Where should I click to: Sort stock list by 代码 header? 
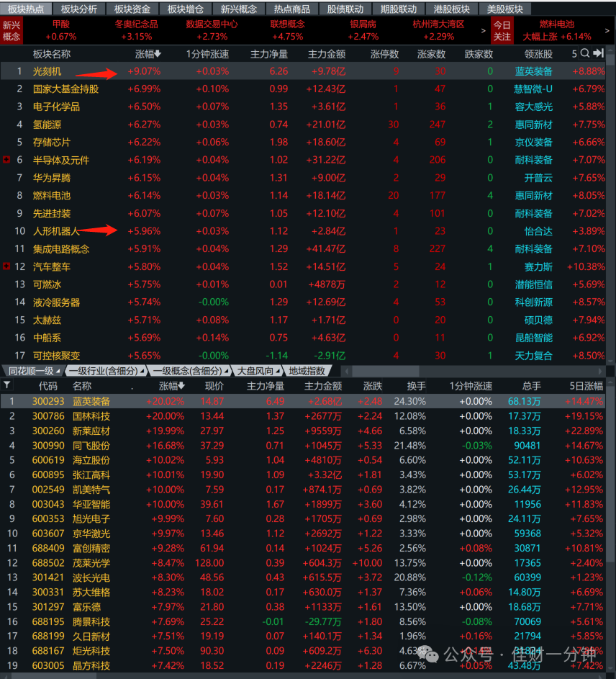click(47, 386)
